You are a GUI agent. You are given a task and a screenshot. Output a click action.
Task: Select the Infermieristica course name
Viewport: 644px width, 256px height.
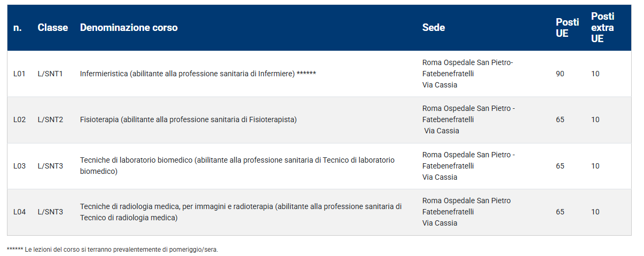pos(198,74)
